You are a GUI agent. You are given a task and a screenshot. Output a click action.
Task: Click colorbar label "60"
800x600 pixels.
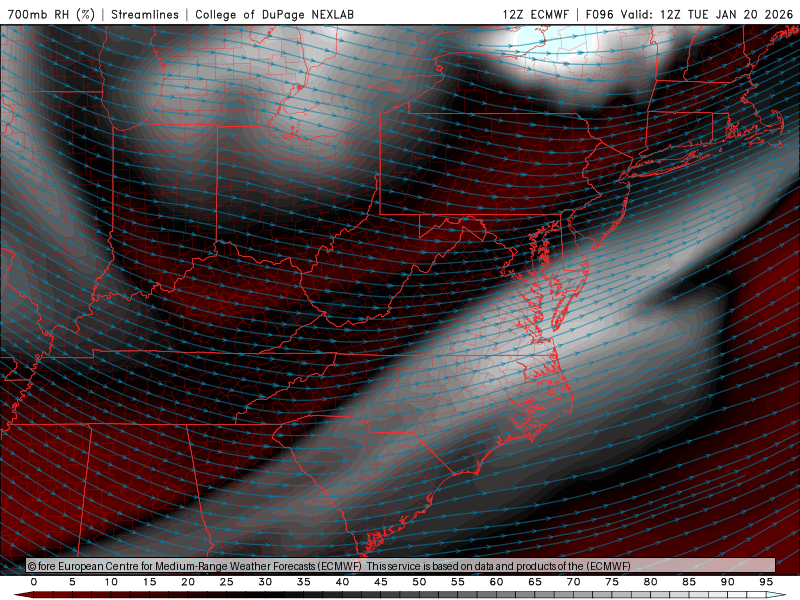click(x=496, y=582)
